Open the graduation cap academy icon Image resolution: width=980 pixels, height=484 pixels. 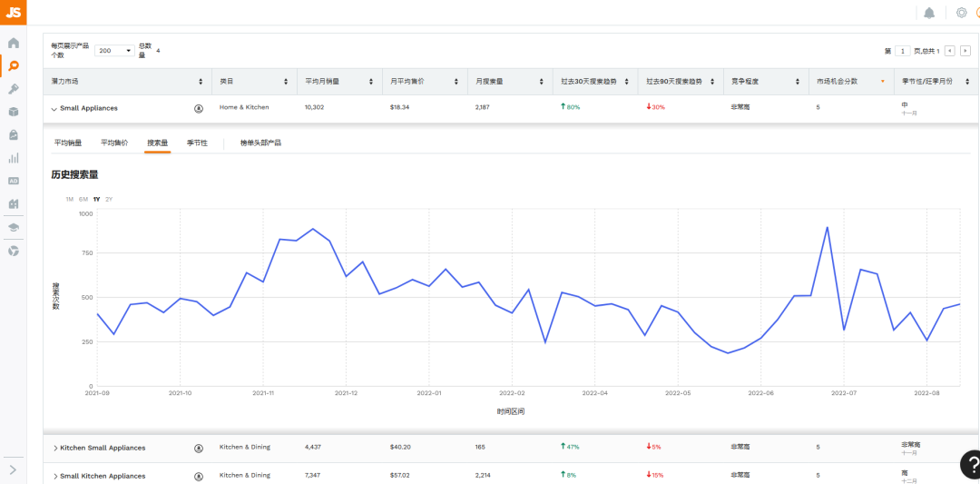[x=13, y=227]
